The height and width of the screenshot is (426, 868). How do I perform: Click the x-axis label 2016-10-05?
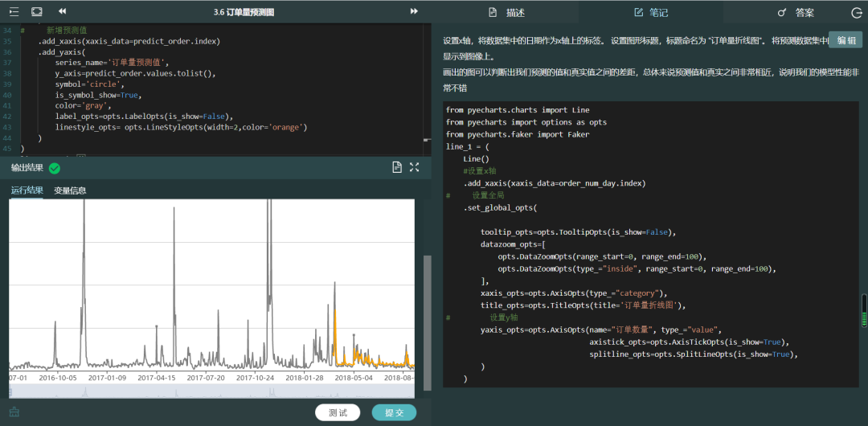(x=58, y=378)
